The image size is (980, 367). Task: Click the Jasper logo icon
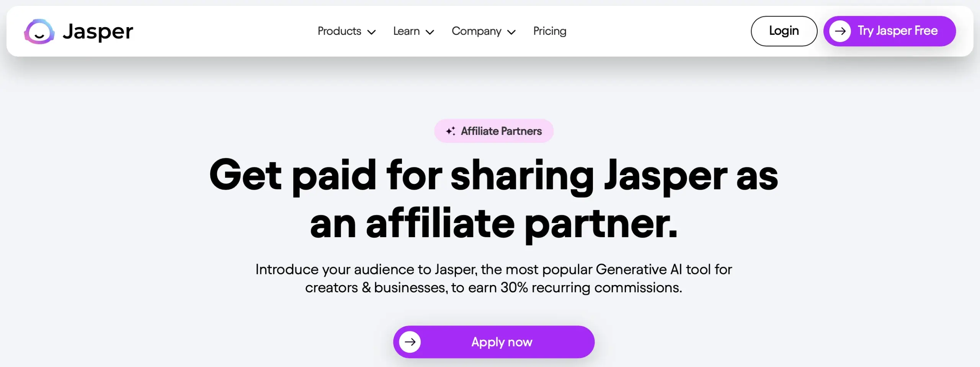pyautogui.click(x=39, y=31)
